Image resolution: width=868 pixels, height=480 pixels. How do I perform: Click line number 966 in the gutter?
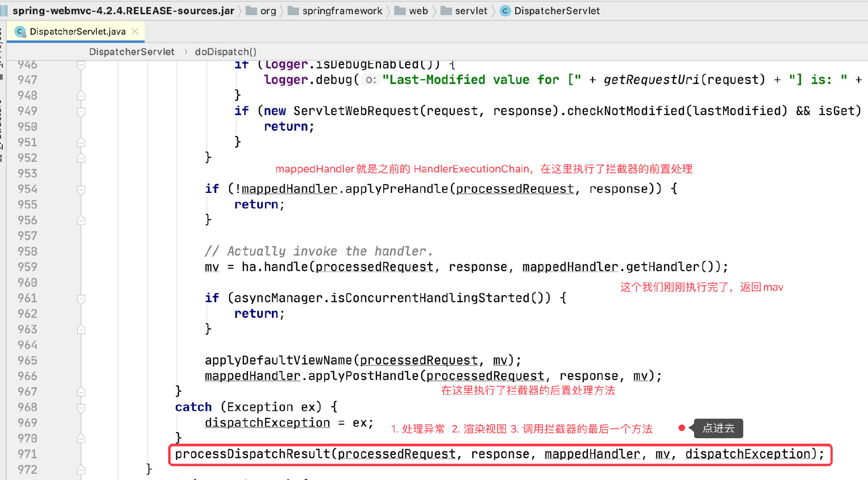click(28, 376)
